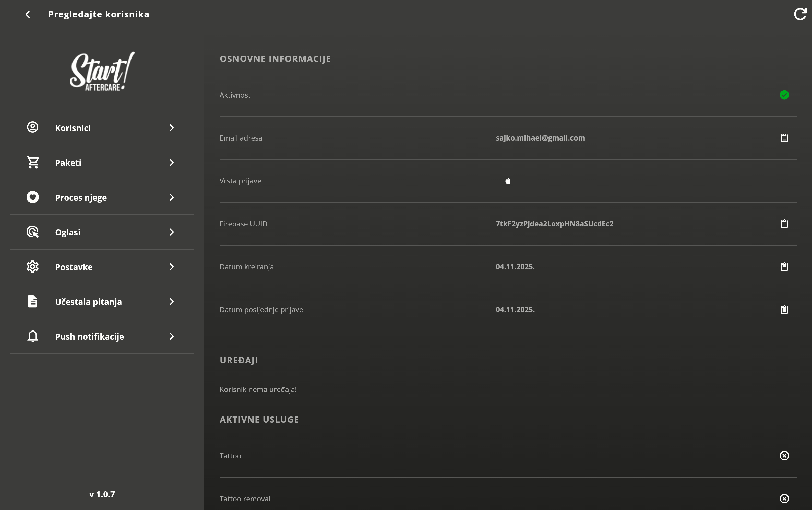Viewport: 812px width, 510px height.
Task: Click the Korisnici user icon
Action: [33, 127]
